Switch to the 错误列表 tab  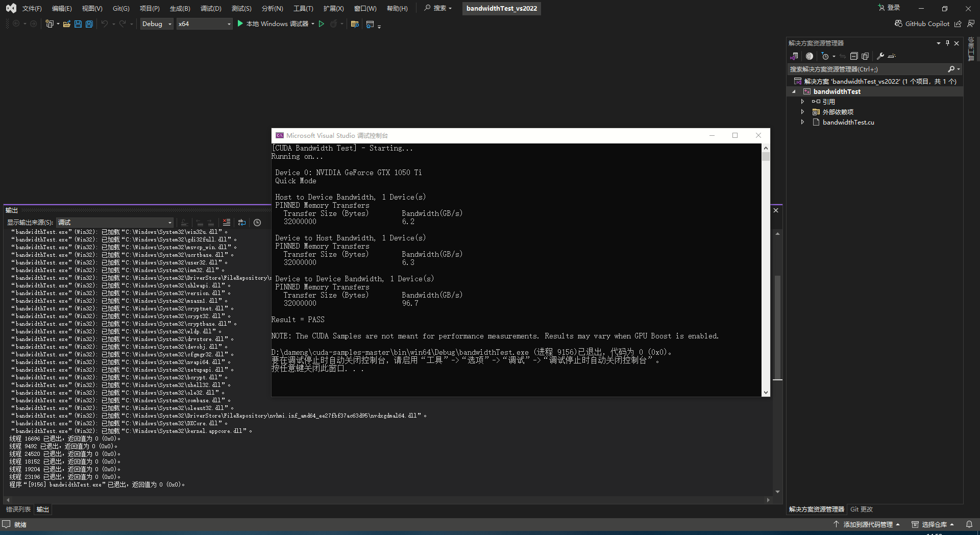(x=18, y=509)
